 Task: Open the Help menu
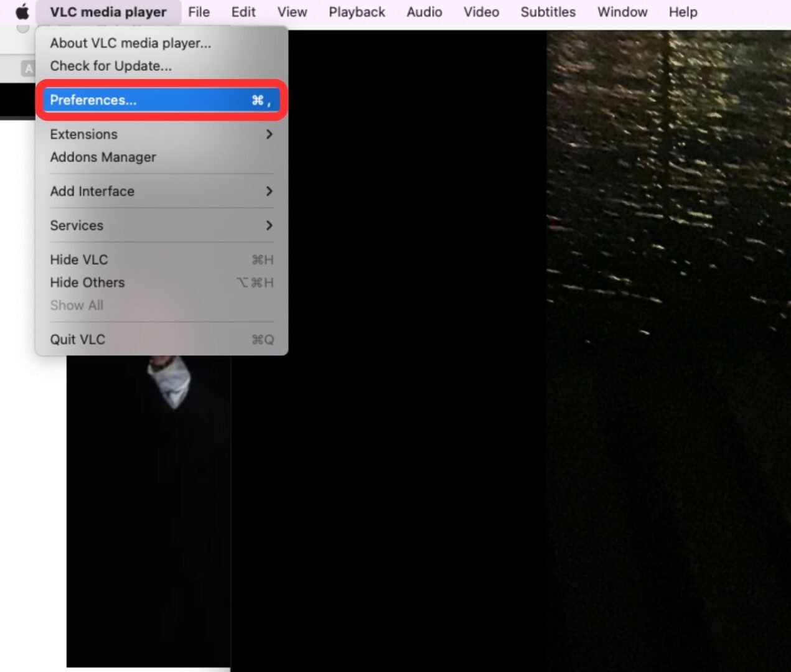pos(682,12)
